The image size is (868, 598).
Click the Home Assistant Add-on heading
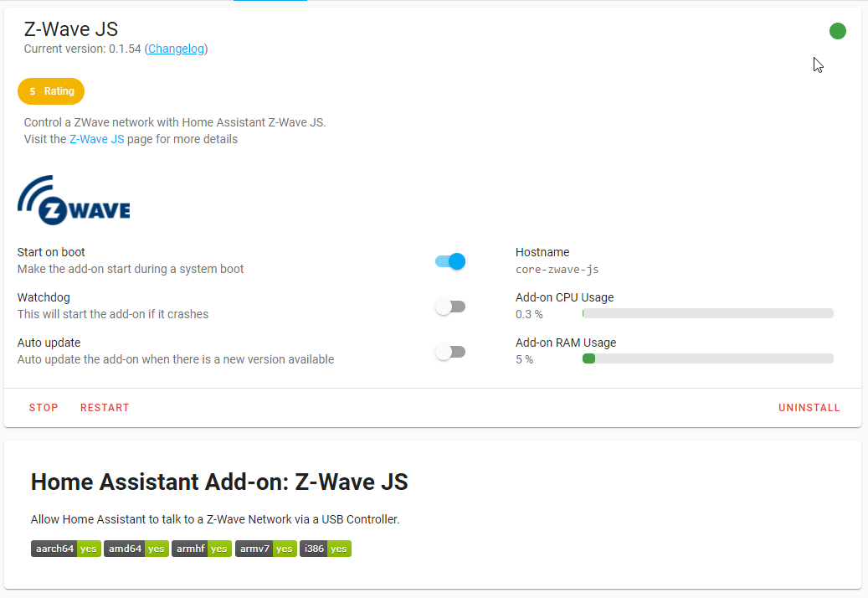219,482
